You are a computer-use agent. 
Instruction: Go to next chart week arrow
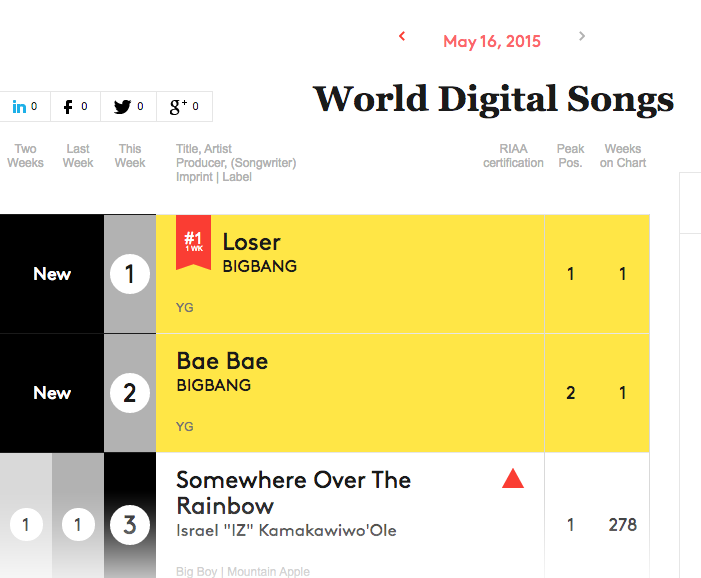582,36
